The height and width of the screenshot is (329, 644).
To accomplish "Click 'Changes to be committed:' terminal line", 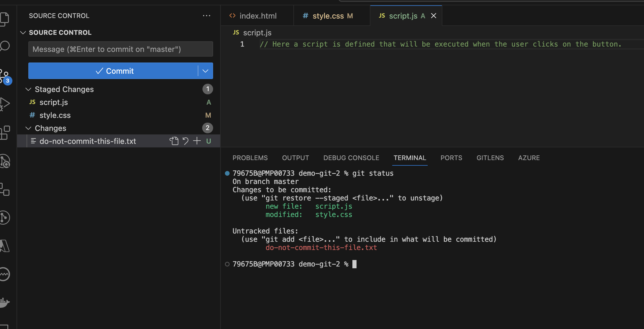I will (x=282, y=190).
